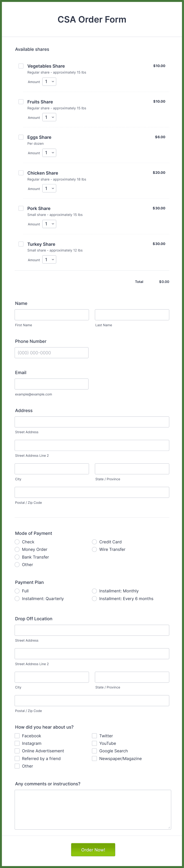Open the Amount dropdown for Chicken Share
This screenshot has height=868, width=184.
point(49,188)
